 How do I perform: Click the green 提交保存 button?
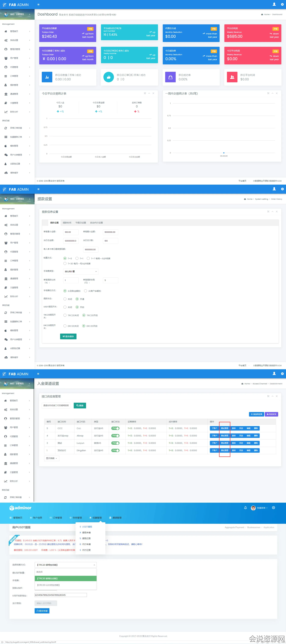point(68,336)
